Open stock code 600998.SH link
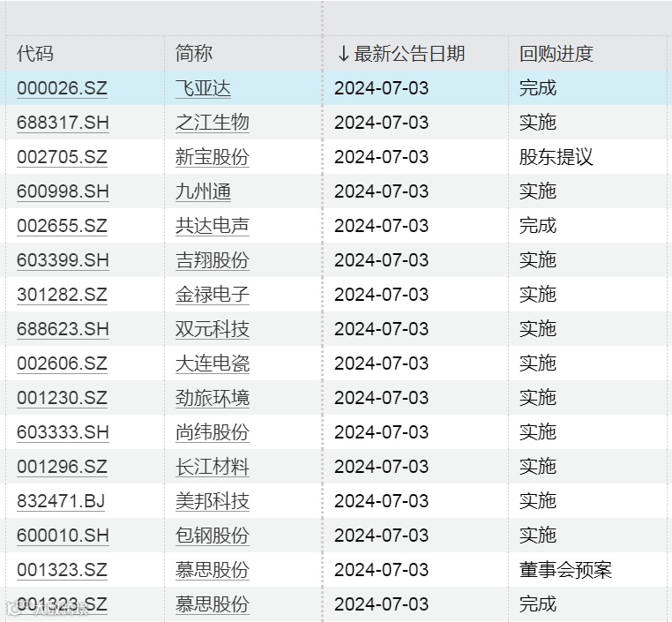Viewport: 672px width, 622px height. [x=63, y=191]
